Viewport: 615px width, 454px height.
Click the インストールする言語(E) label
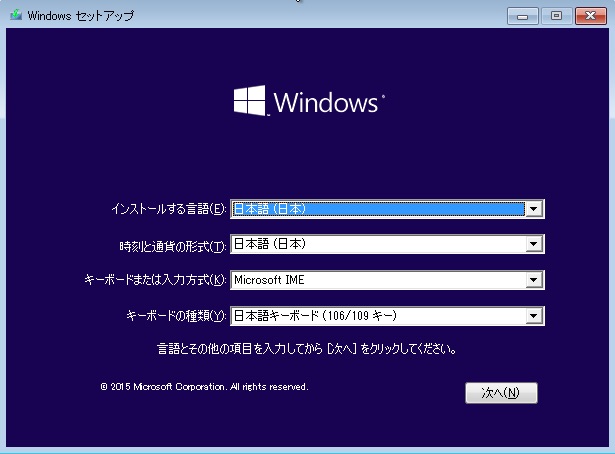[x=169, y=209]
